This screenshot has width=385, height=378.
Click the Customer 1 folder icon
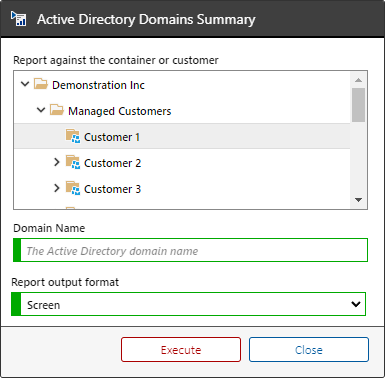[73, 136]
